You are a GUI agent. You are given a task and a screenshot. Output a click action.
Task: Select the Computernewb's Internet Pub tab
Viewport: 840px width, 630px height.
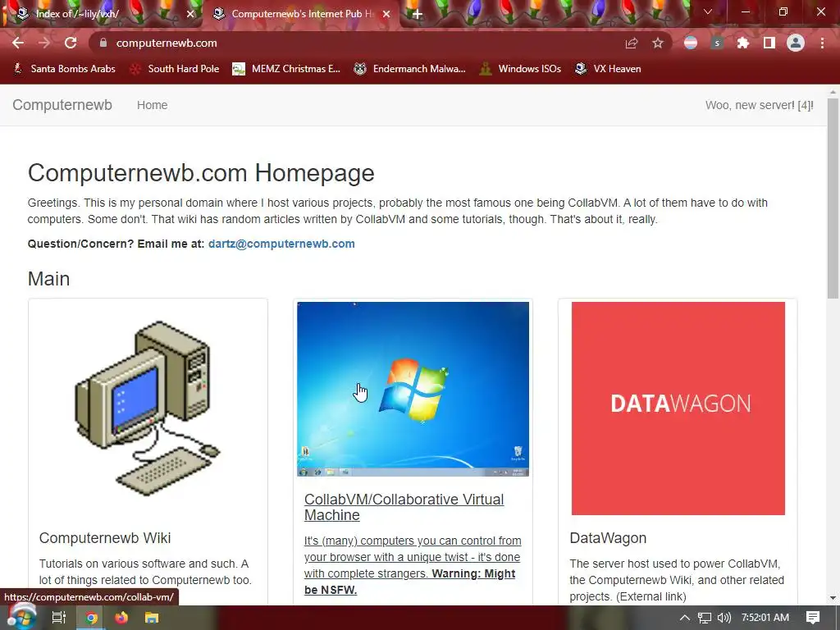(301, 14)
